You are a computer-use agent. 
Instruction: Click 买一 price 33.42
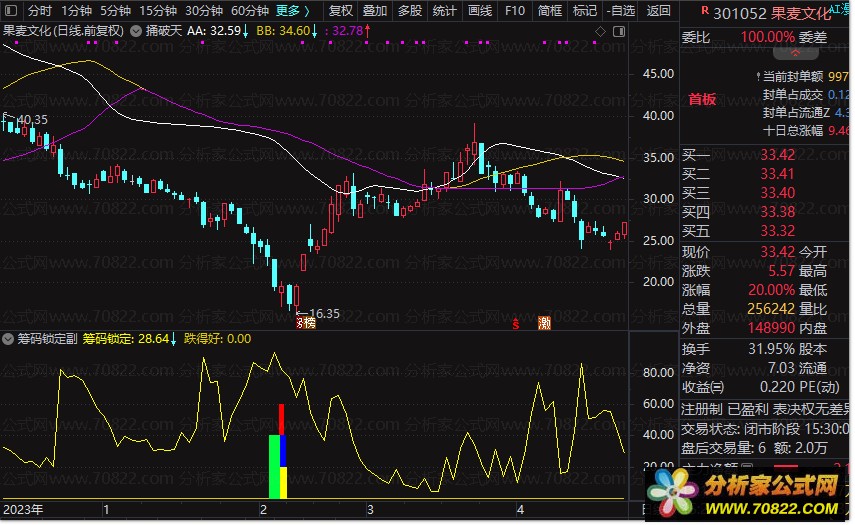point(777,155)
